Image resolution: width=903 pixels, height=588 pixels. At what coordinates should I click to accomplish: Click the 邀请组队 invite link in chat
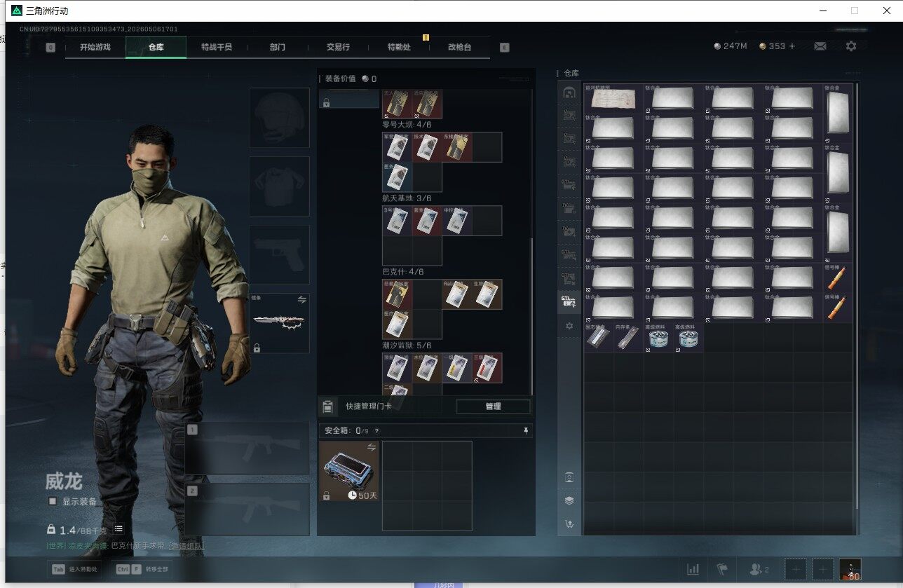(186, 545)
